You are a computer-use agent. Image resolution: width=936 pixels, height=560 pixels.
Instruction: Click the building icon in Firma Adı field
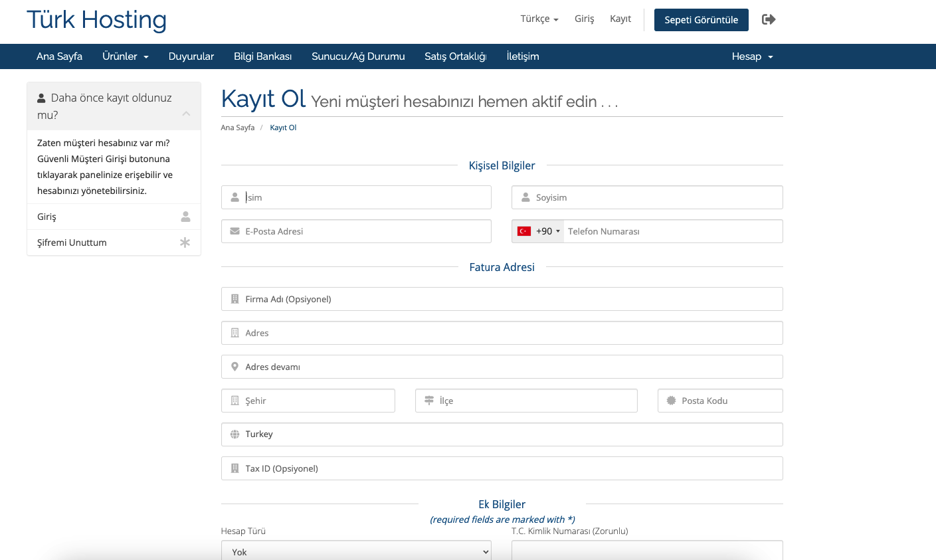[234, 298]
